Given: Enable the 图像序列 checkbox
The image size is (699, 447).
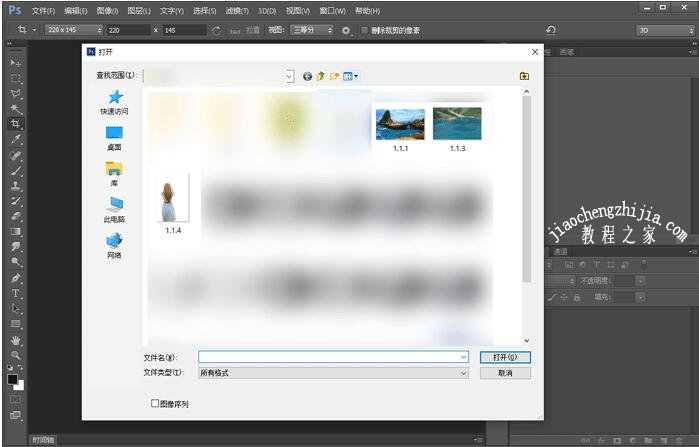Looking at the screenshot, I should click(155, 404).
